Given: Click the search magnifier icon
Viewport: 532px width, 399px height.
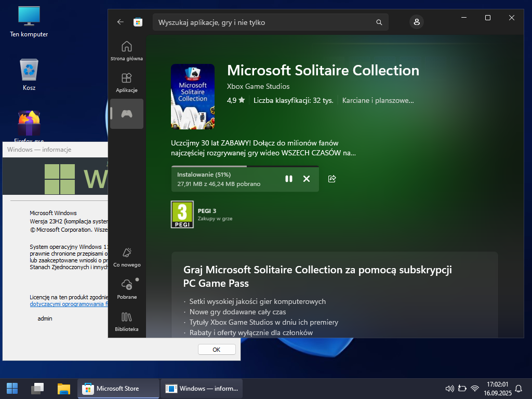Looking at the screenshot, I should (x=379, y=22).
